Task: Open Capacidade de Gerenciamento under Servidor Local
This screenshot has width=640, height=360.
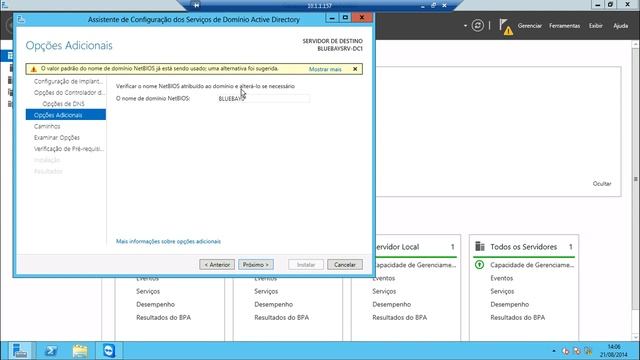Action: (416, 265)
